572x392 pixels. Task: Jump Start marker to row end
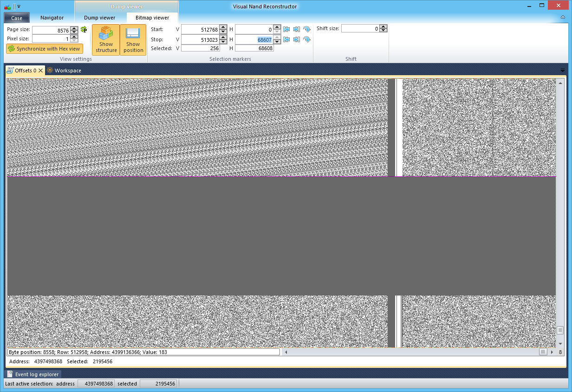click(x=298, y=29)
